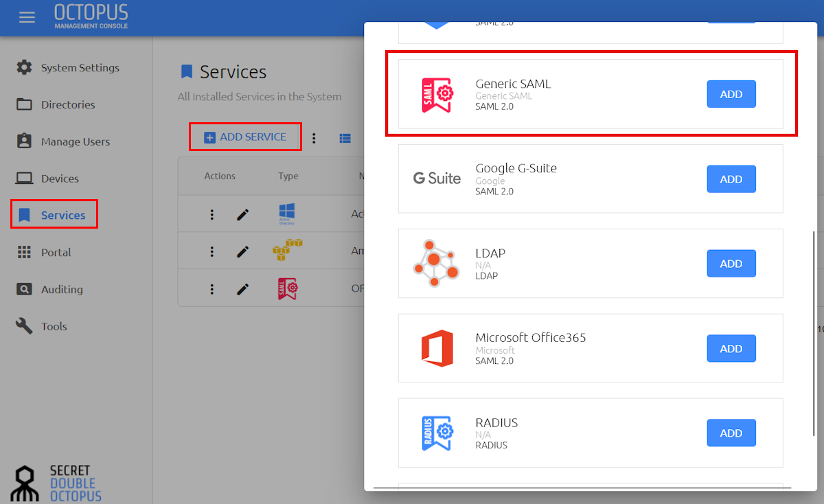
Task: Click the Actions column header
Action: point(220,176)
